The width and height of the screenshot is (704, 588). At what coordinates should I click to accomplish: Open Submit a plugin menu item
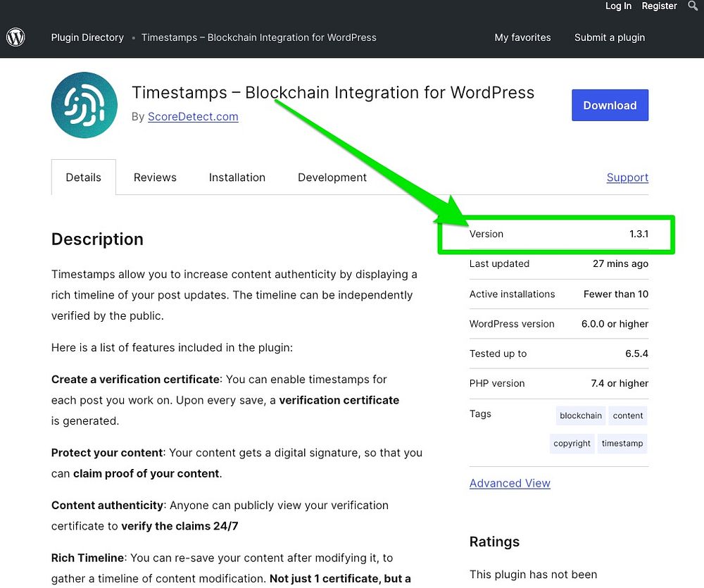(610, 37)
